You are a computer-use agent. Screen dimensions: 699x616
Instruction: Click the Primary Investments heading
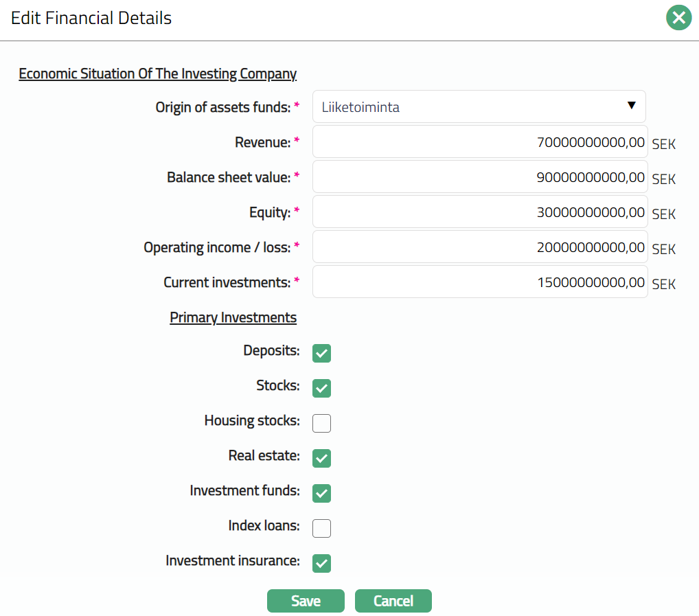(x=233, y=318)
